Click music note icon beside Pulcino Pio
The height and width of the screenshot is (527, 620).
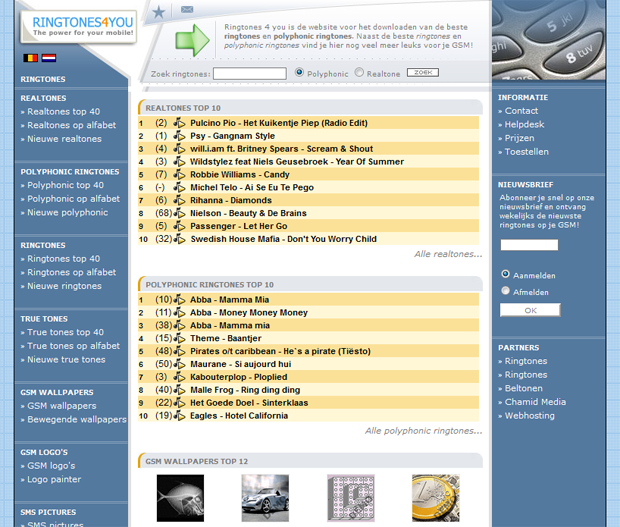tap(179, 123)
